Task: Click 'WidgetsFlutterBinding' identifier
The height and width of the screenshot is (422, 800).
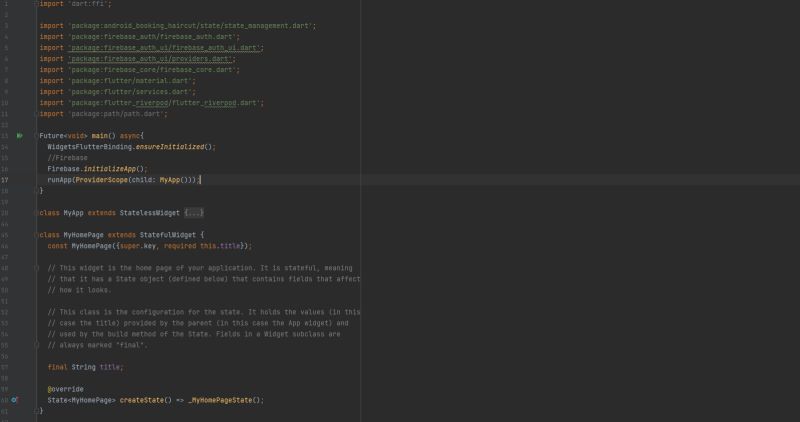Action: 90,147
